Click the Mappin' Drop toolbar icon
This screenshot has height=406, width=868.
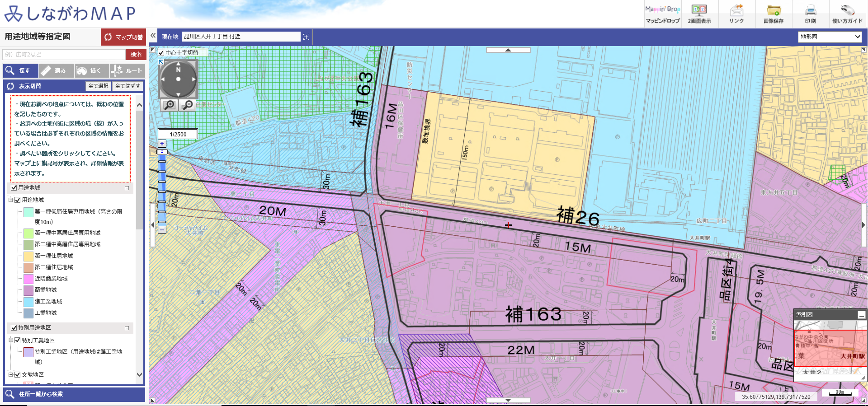[662, 14]
